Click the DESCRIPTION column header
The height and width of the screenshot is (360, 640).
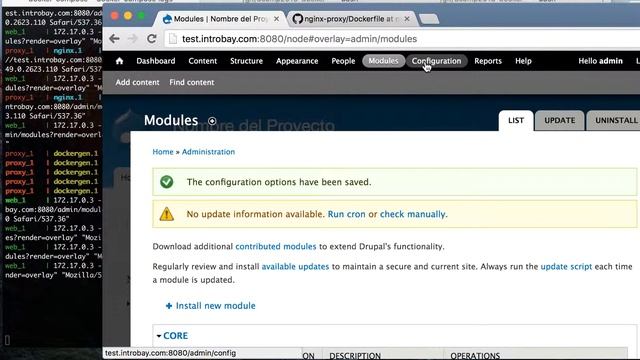coord(355,356)
